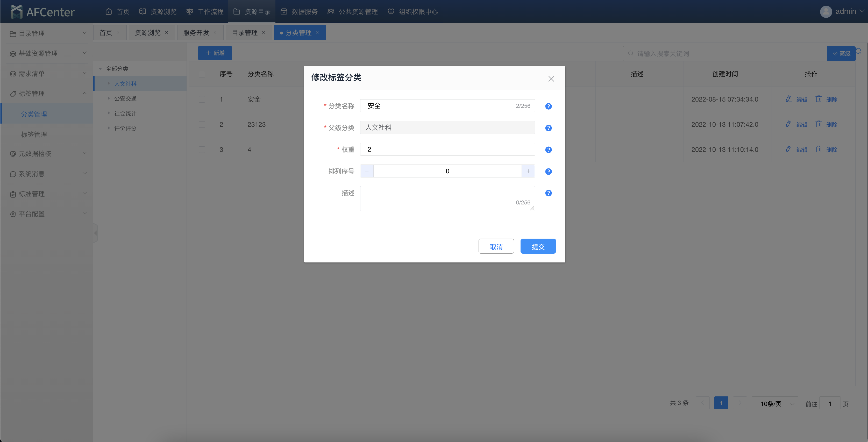
Task: Focus the keyword search field
Action: [x=724, y=54]
